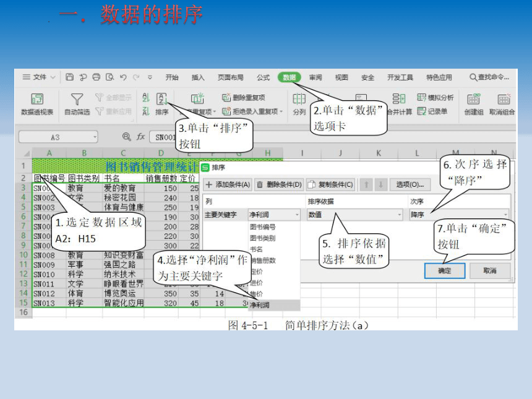Open the 文件 menu
532x399 pixels.
coord(39,77)
